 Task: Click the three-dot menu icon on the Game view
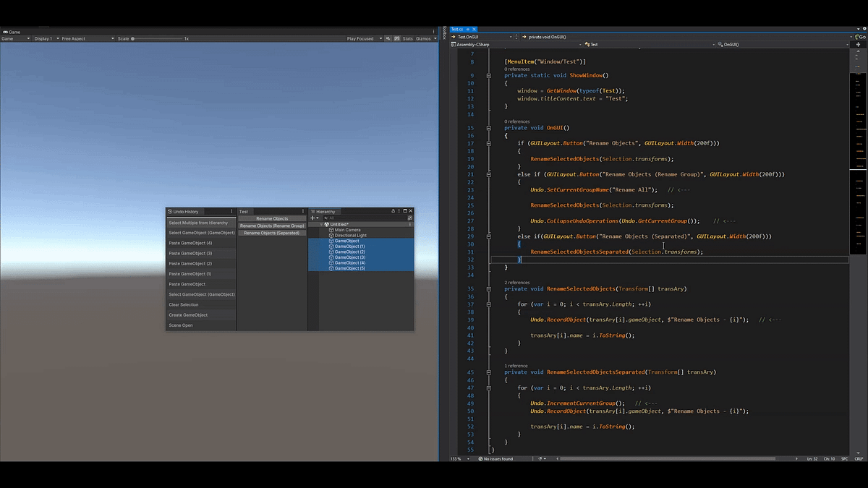435,32
